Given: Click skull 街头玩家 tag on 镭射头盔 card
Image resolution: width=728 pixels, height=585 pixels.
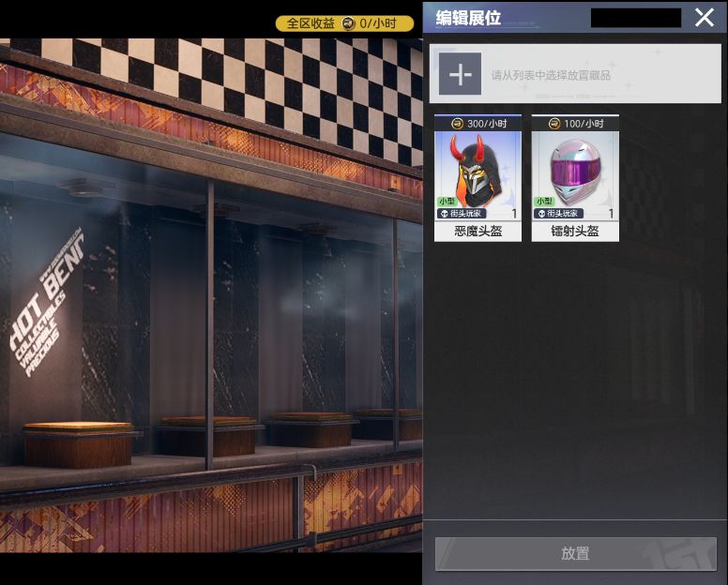Looking at the screenshot, I should 558,214.
